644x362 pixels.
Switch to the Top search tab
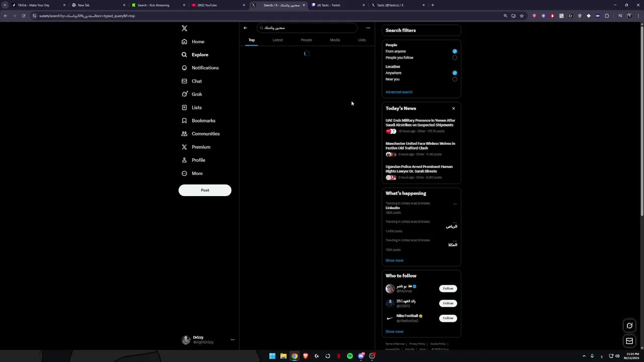point(252,40)
